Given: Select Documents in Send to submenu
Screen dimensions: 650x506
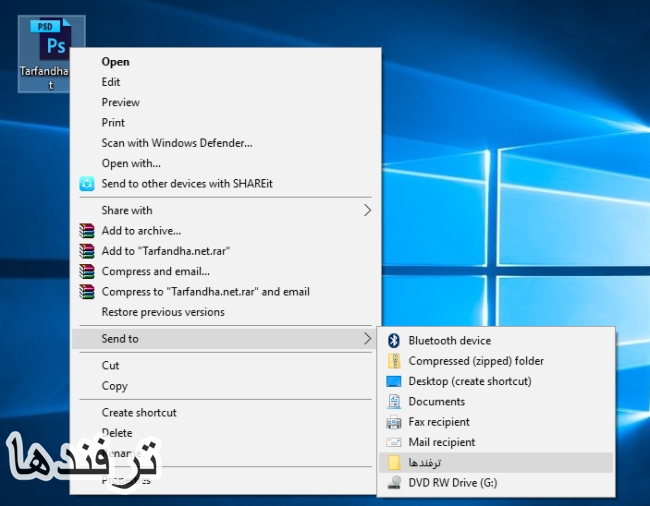Looking at the screenshot, I should [436, 402].
